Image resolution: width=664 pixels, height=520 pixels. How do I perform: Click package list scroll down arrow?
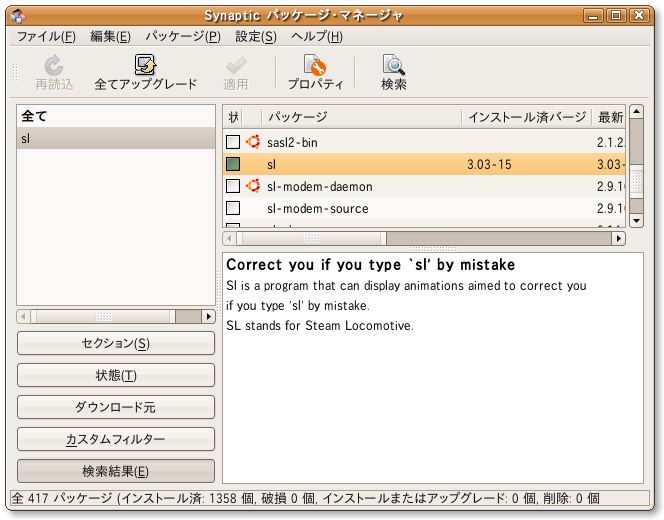(636, 221)
